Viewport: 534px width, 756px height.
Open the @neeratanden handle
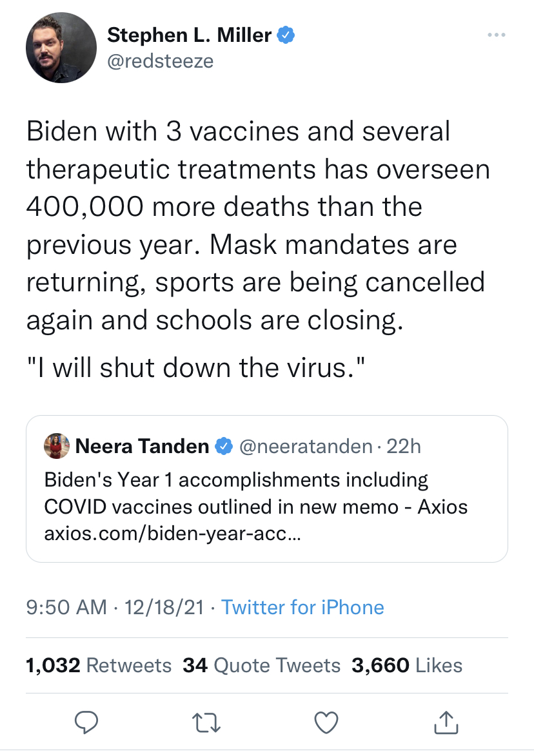pos(306,446)
